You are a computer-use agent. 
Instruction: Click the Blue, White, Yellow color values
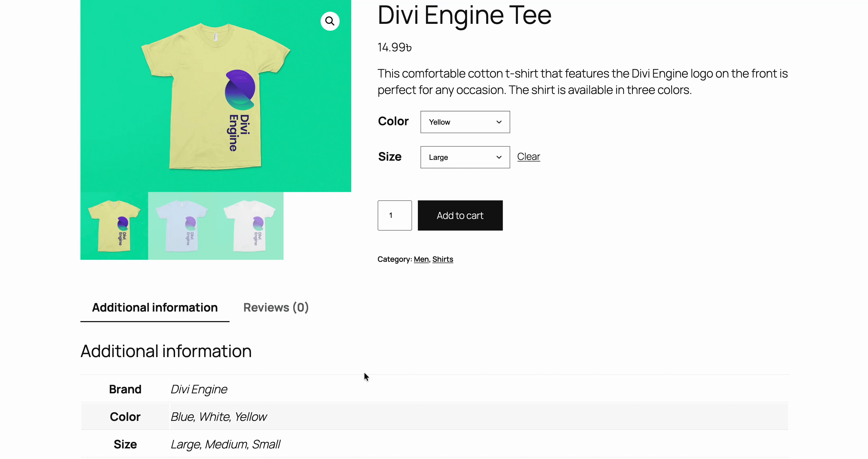[219, 417]
